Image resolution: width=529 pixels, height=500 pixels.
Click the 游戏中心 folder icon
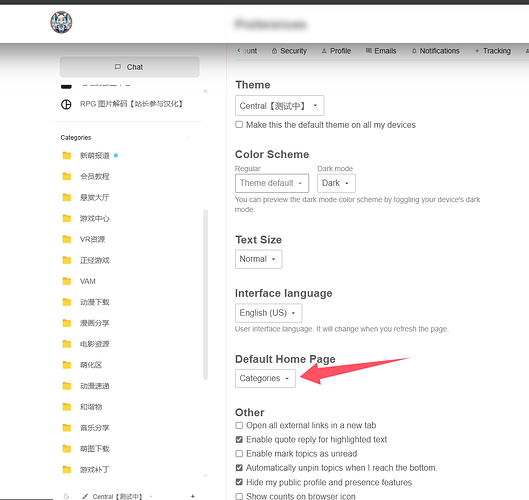click(x=67, y=218)
